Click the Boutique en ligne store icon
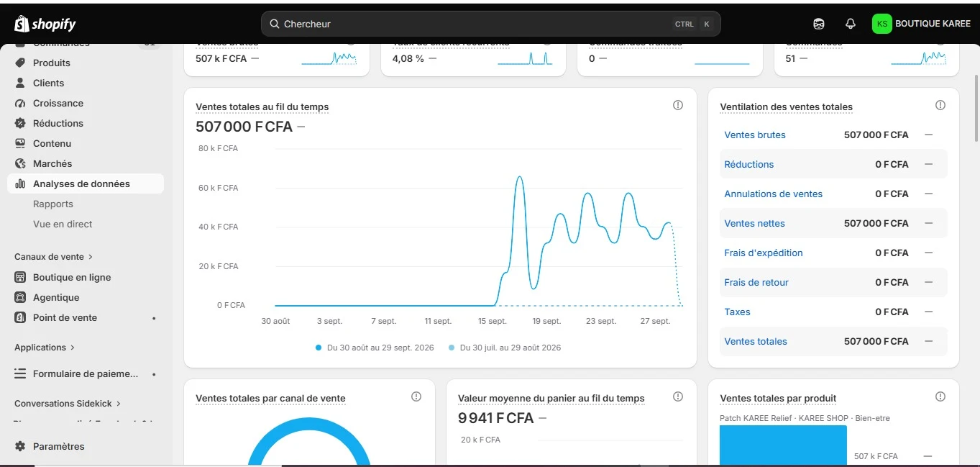Image resolution: width=980 pixels, height=467 pixels. (x=20, y=277)
